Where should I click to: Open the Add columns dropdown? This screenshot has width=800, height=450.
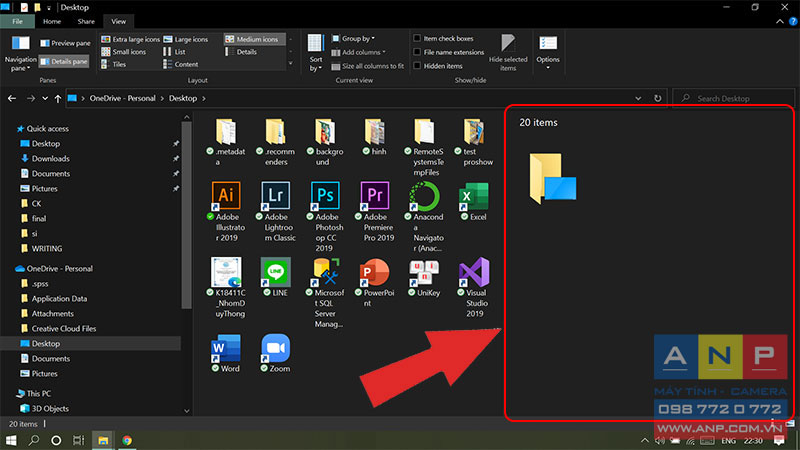click(359, 52)
